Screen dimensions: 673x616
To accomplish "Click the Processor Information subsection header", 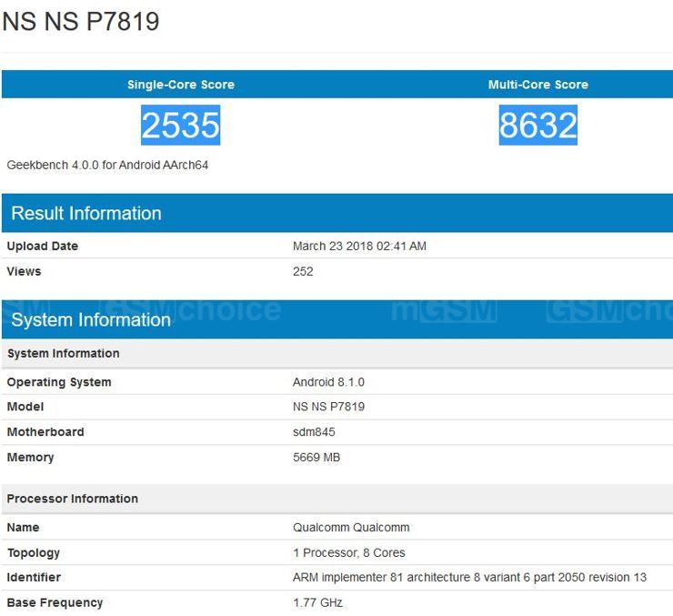I will tap(73, 499).
